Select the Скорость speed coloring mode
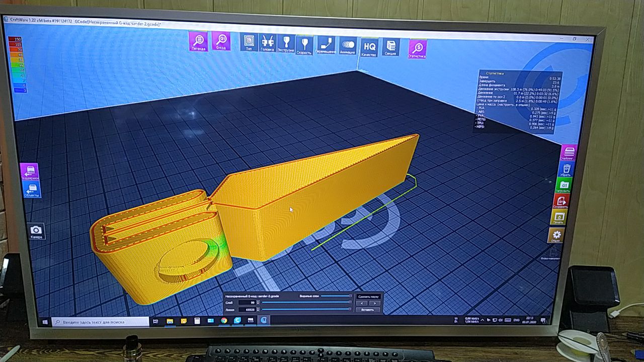 point(304,45)
